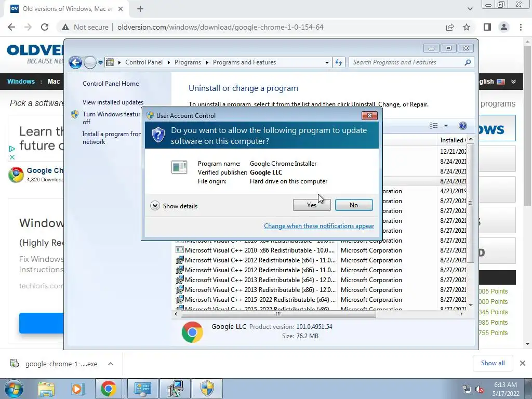Click the vertical scrollbar in programs list
This screenshot has height=399, width=532.
pyautogui.click(x=471, y=203)
